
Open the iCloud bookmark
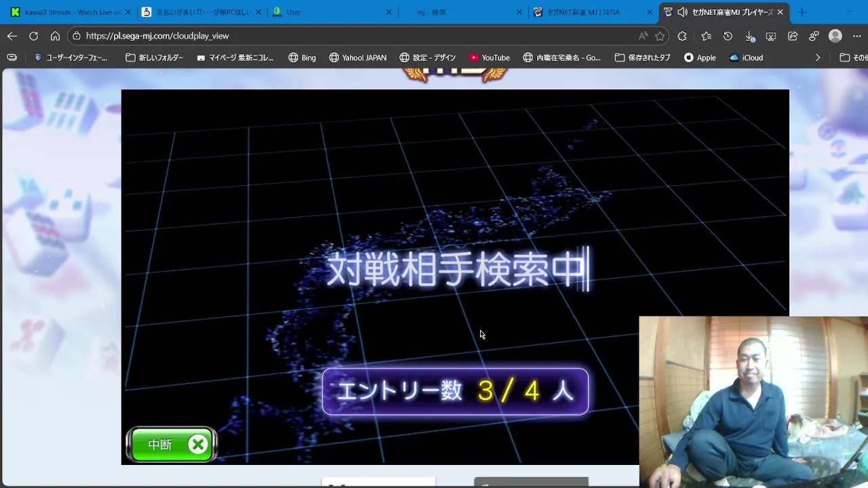point(746,58)
